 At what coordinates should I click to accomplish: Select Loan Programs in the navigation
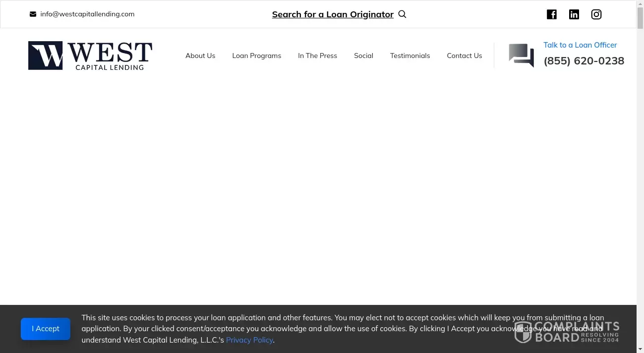pos(256,56)
